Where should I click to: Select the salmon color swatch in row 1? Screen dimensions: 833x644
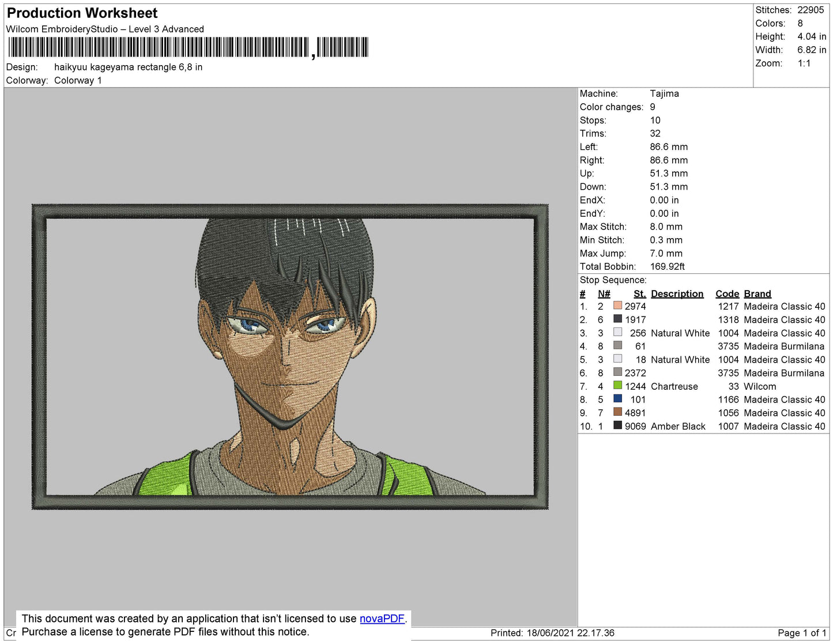617,306
